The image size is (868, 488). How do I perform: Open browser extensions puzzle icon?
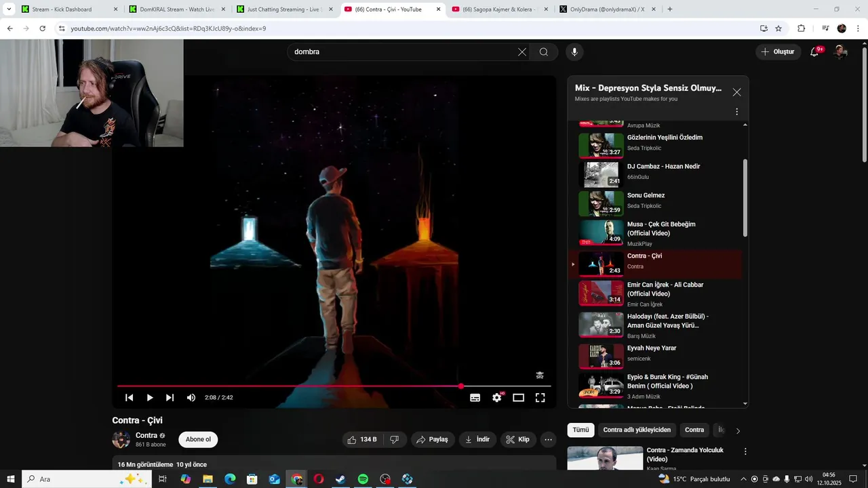801,28
